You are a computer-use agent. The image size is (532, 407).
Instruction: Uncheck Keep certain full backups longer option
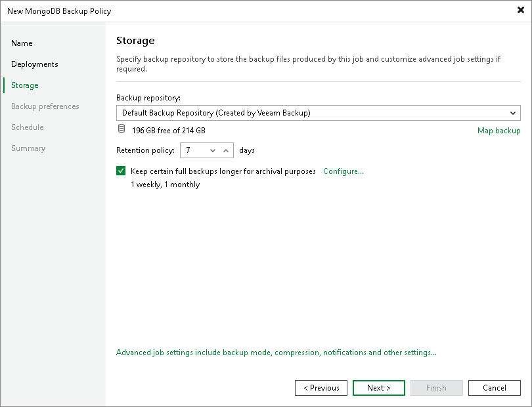pyautogui.click(x=121, y=171)
